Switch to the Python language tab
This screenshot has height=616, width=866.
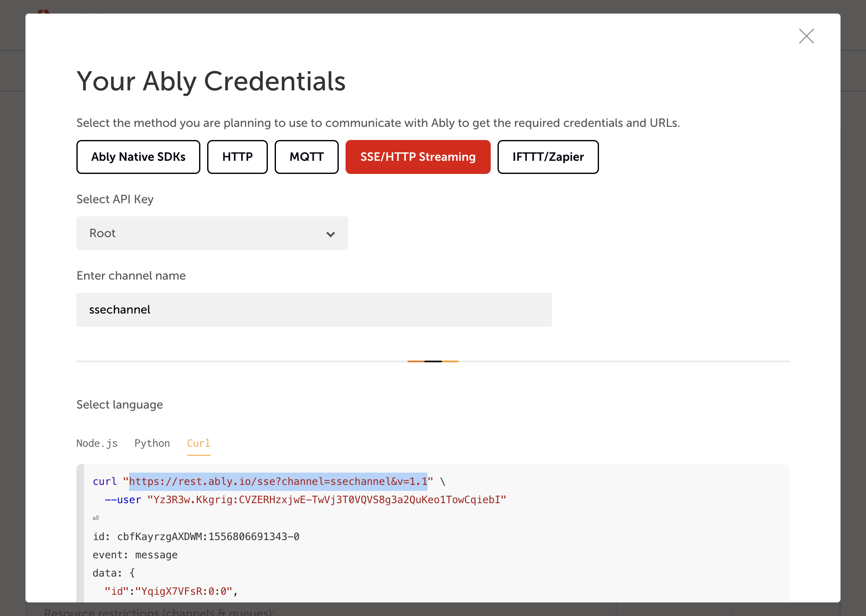[x=152, y=443]
